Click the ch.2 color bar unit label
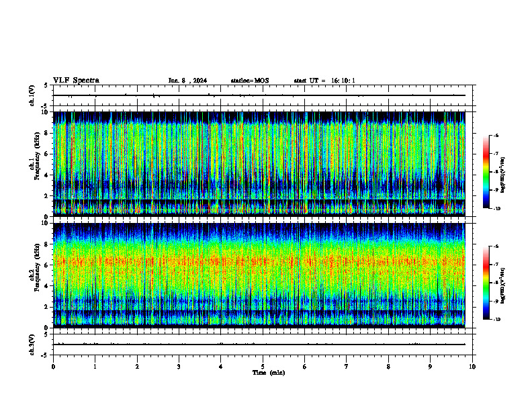532x411 pixels. tap(503, 285)
